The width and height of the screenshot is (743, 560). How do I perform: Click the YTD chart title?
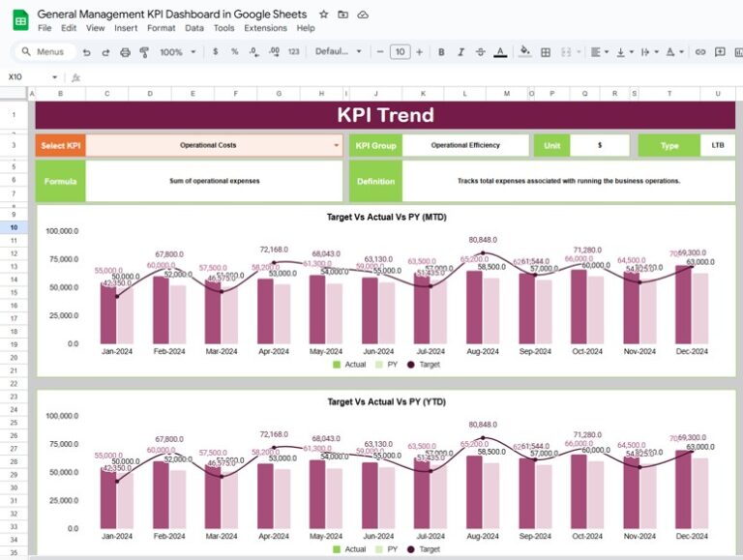coord(386,401)
